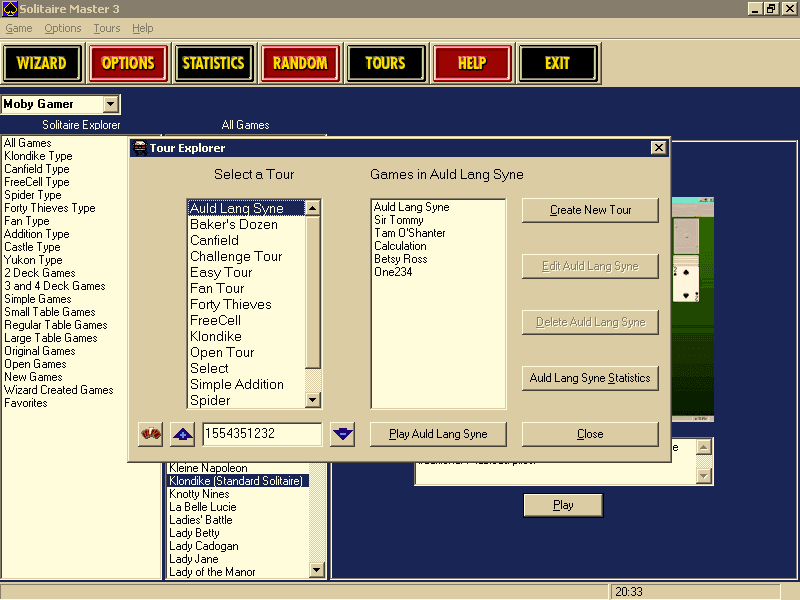Open the Game menu
Image resolution: width=800 pixels, height=600 pixels.
(x=19, y=28)
